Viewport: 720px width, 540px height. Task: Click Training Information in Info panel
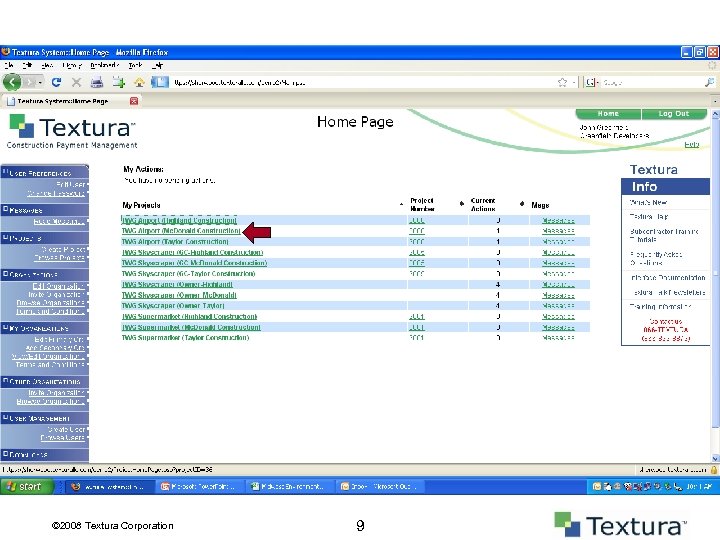tap(660, 307)
